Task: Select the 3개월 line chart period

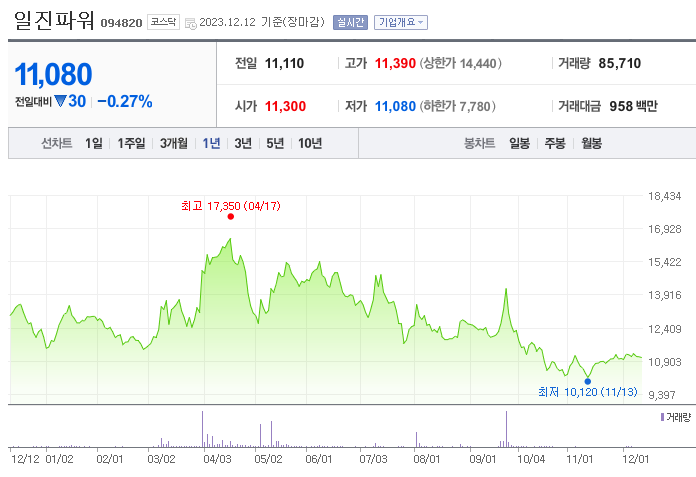Action: (174, 143)
